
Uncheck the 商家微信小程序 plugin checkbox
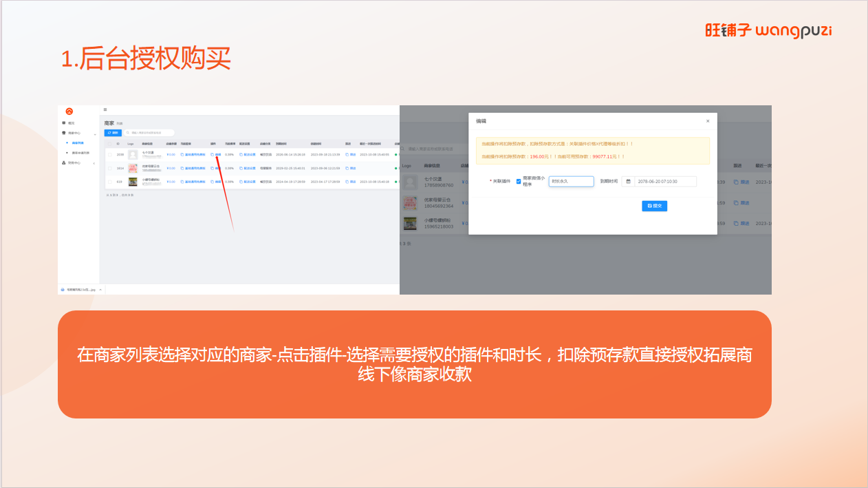click(x=519, y=182)
